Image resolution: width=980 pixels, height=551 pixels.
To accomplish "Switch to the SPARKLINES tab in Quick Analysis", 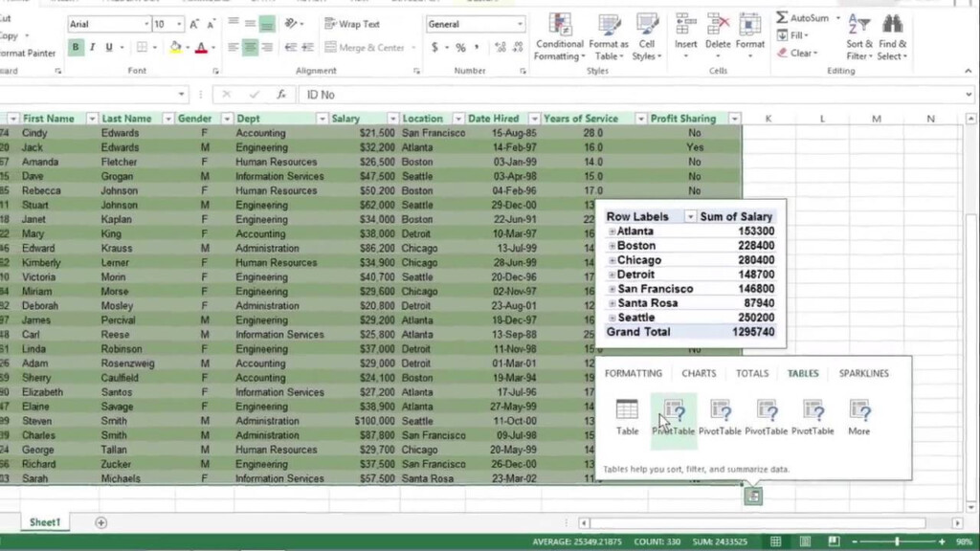I will (x=864, y=373).
